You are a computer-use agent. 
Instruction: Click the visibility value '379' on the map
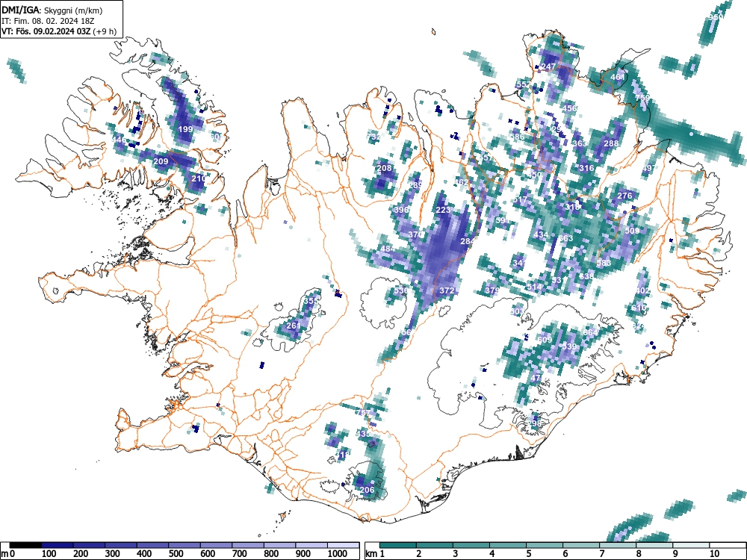click(x=492, y=290)
